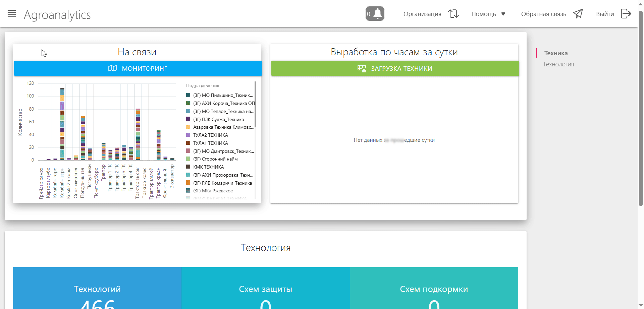Viewport: 644px width, 309px height.
Task: Click the Азаровка Техника yellow color swatch
Action: pos(188,127)
